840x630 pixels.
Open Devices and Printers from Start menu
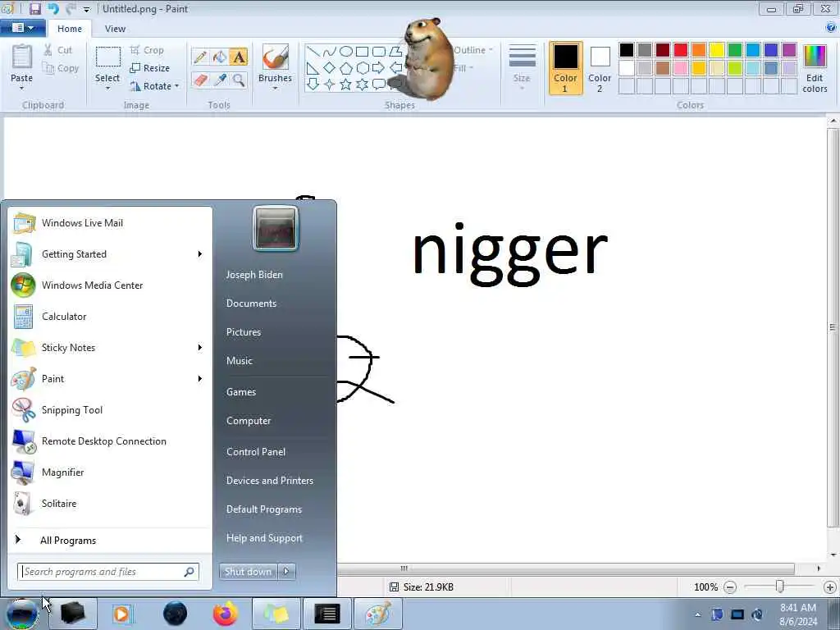pos(269,481)
